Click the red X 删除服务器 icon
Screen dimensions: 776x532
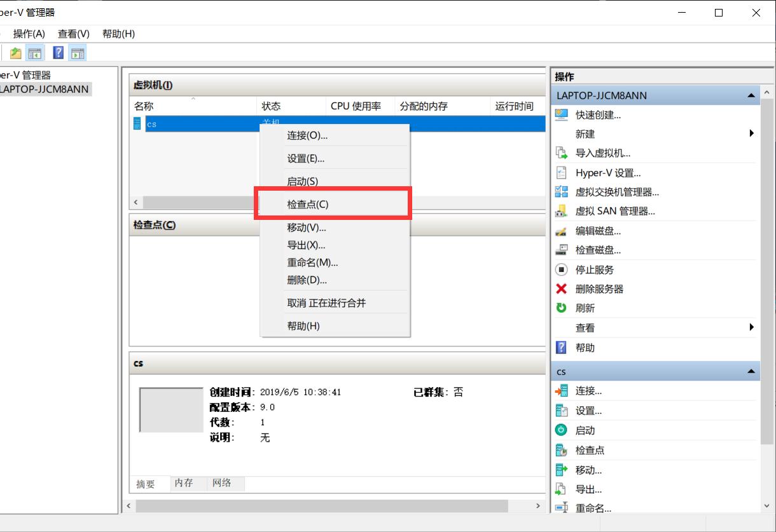[x=561, y=289]
